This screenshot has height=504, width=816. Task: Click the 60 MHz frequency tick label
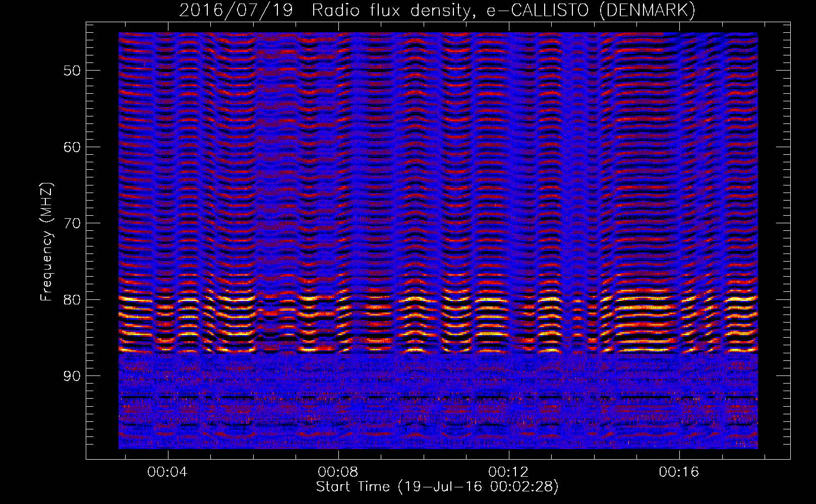pyautogui.click(x=72, y=147)
